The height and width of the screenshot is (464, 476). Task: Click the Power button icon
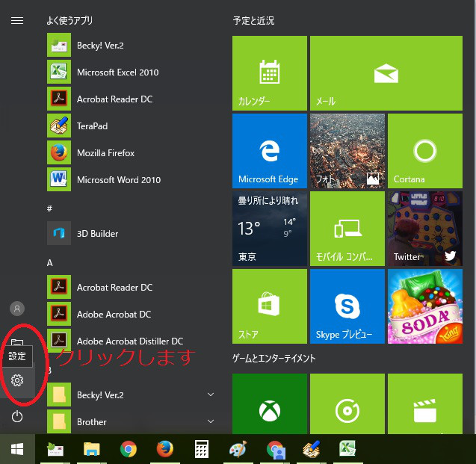[17, 416]
